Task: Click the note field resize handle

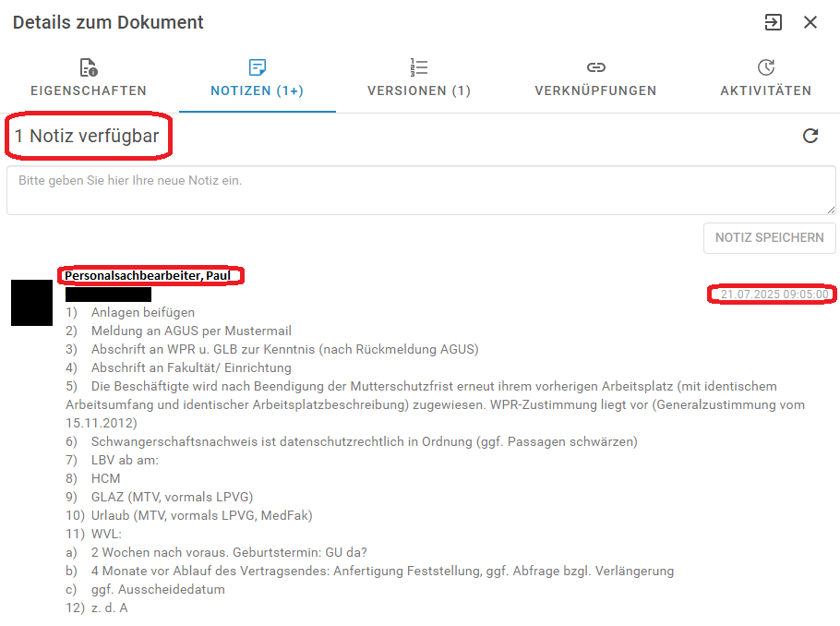Action: (831, 210)
